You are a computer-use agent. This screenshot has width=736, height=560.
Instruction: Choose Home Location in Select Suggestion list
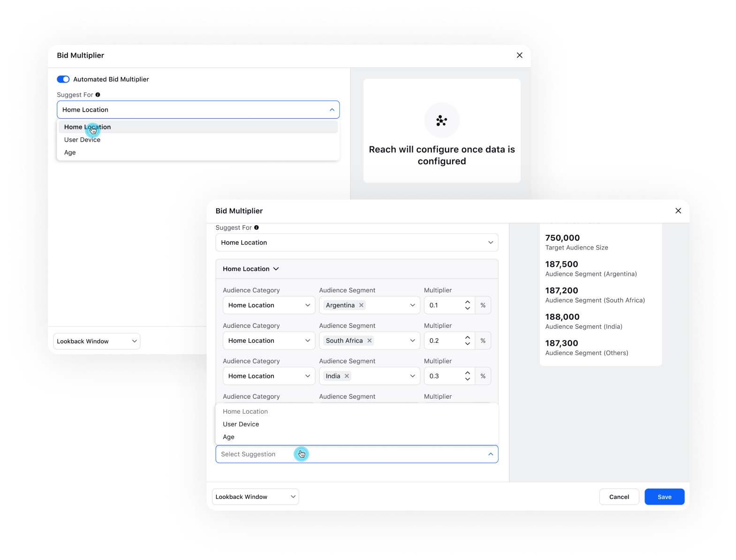(x=357, y=411)
